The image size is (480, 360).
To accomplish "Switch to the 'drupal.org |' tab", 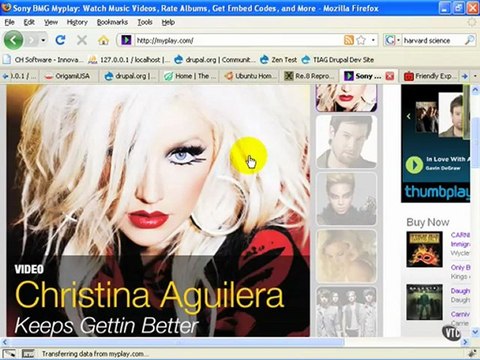I will [x=130, y=76].
